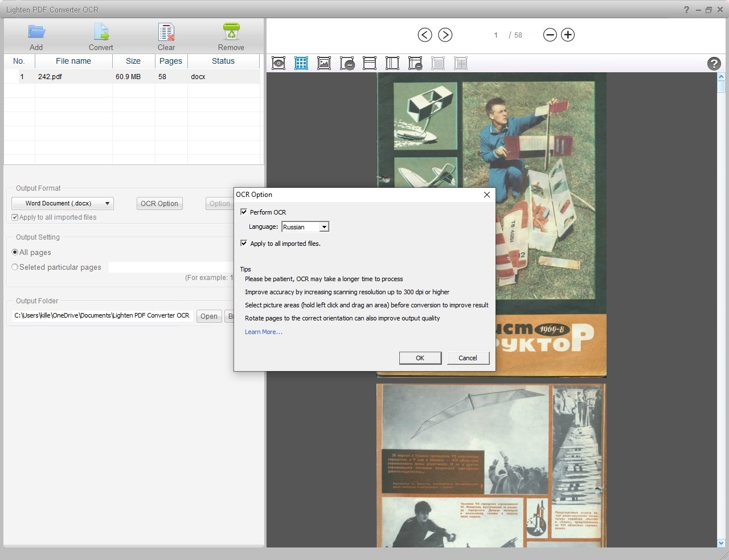Open the Learn More link
The height and width of the screenshot is (560, 729).
[x=263, y=332]
